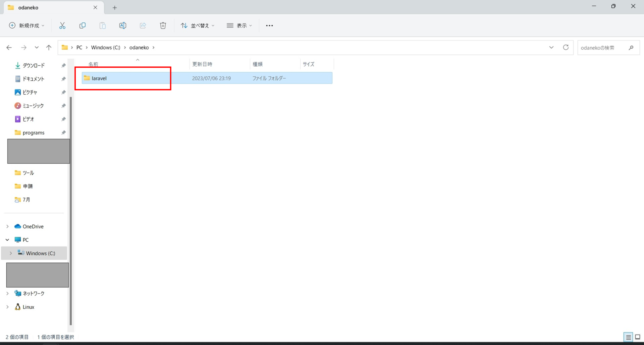The width and height of the screenshot is (644, 345).
Task: Open the Share icon in the toolbar
Action: 143,25
